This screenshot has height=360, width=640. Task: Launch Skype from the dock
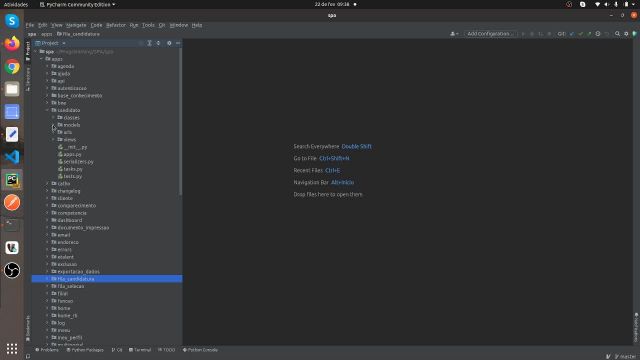(12, 21)
